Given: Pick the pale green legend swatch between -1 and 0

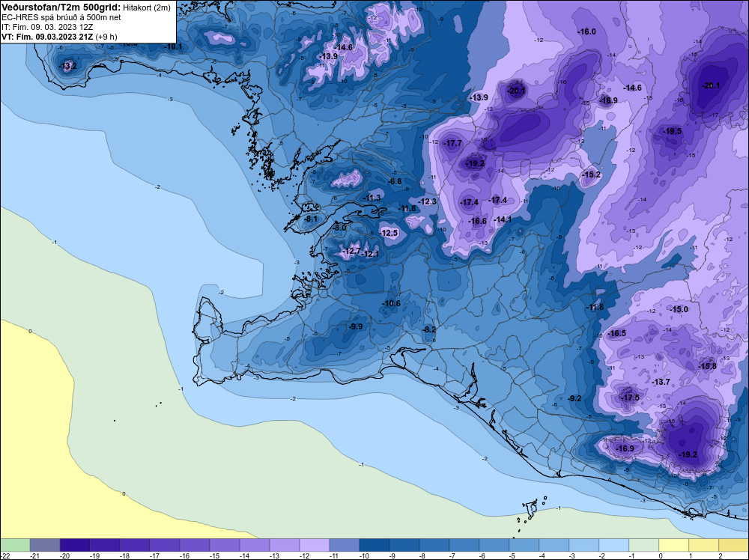Looking at the screenshot, I should tap(643, 545).
